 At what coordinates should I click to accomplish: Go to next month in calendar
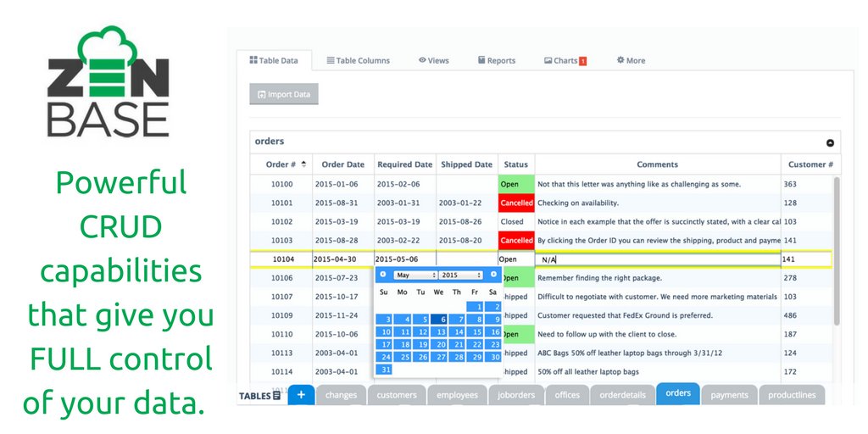click(x=493, y=274)
